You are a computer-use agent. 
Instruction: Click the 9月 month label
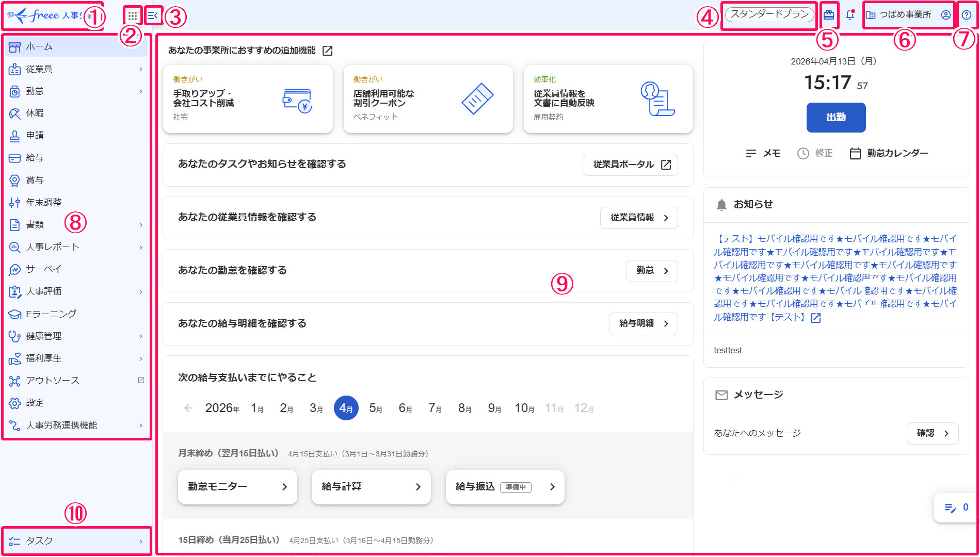(495, 408)
